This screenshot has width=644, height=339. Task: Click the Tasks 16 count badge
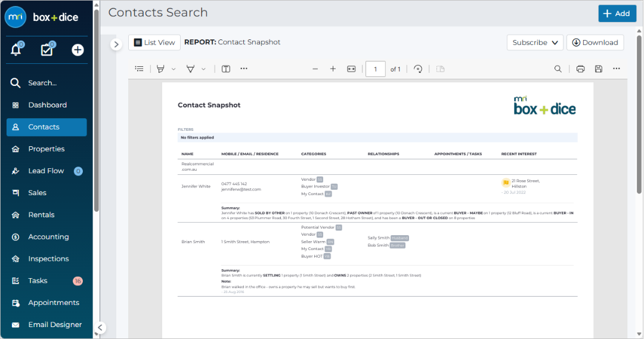coord(78,281)
